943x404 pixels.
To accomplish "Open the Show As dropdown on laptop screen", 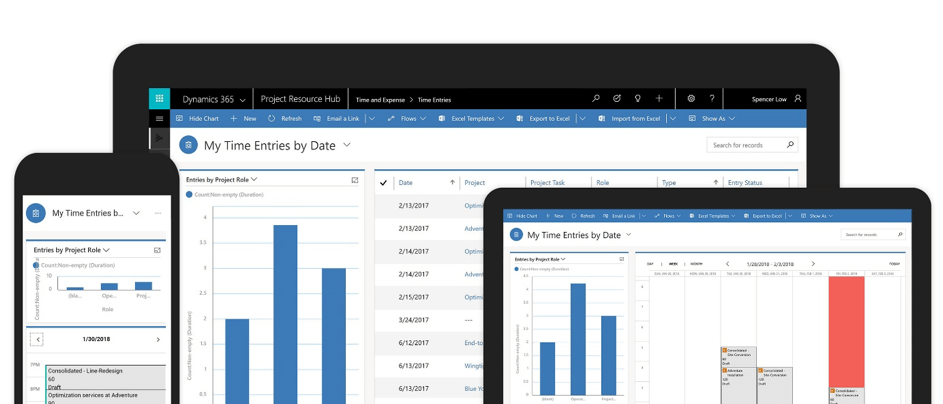I will tap(712, 118).
